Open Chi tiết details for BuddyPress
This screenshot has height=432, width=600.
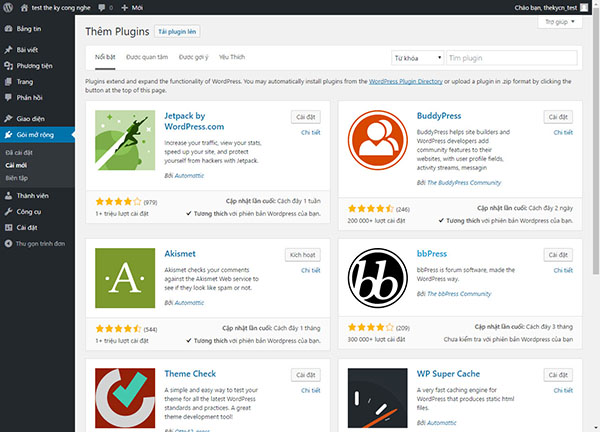(x=563, y=132)
